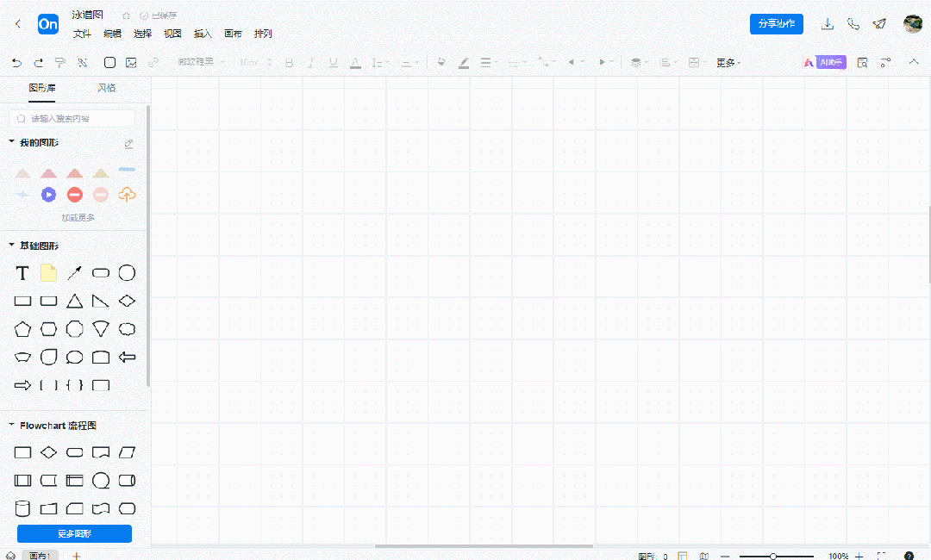Pick the pentagon shape in basic shapes

[22, 328]
